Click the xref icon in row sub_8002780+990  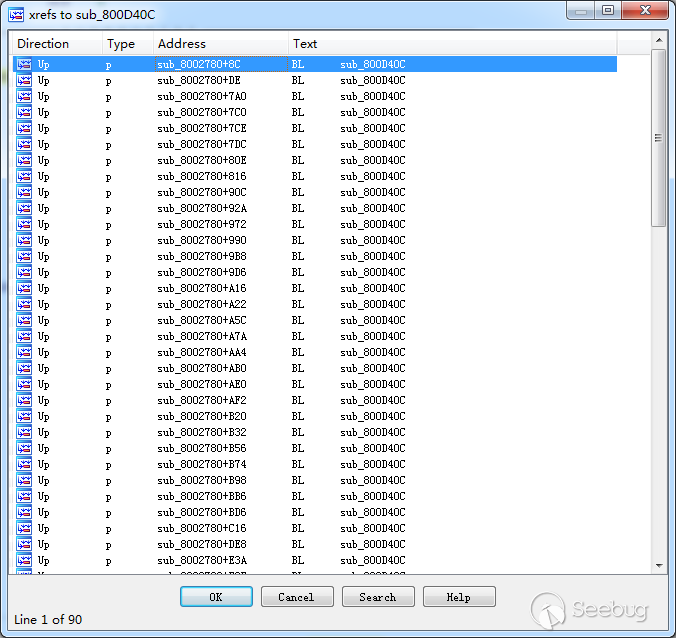[24, 240]
